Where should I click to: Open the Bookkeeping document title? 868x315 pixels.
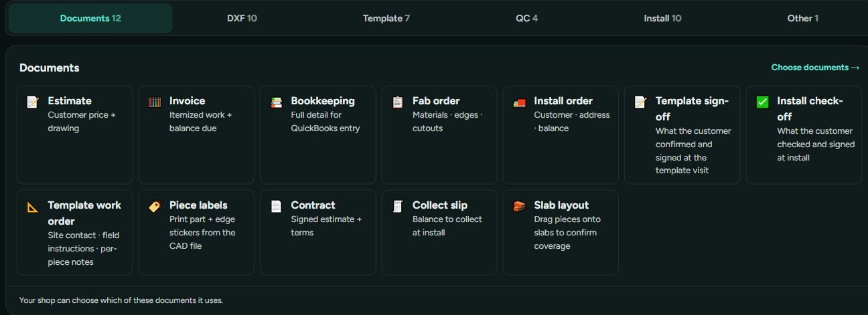pos(323,101)
